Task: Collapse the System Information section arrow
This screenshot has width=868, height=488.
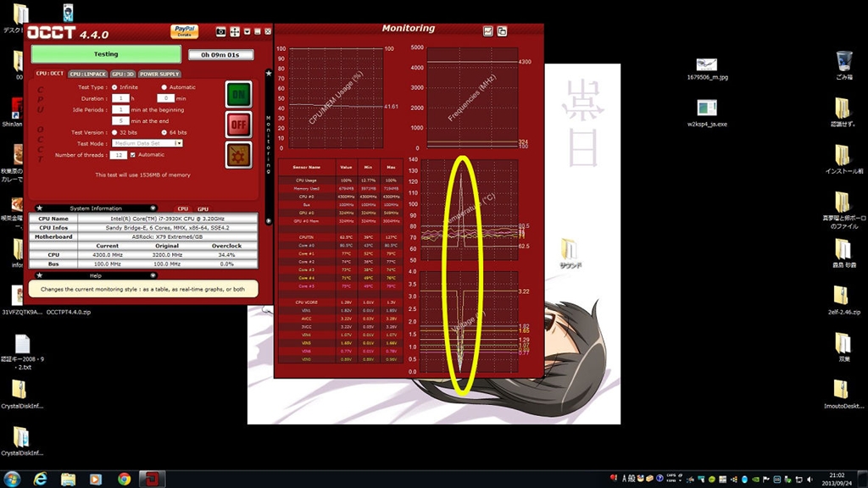Action: [153, 208]
